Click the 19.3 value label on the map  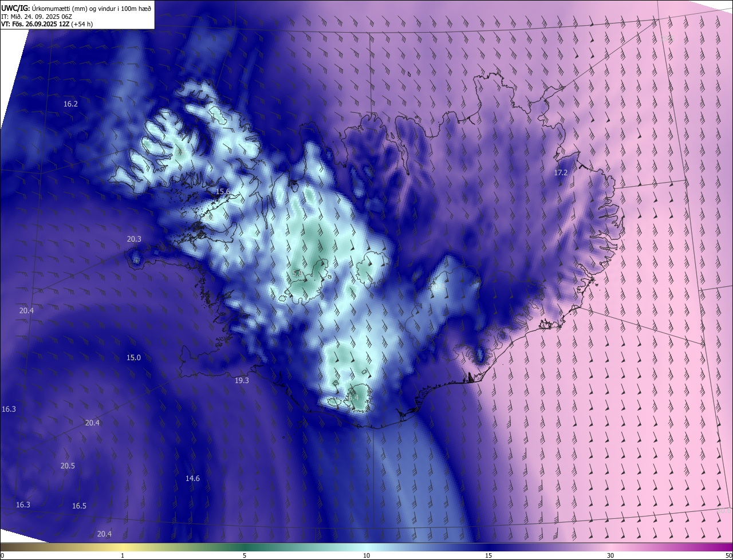242,380
